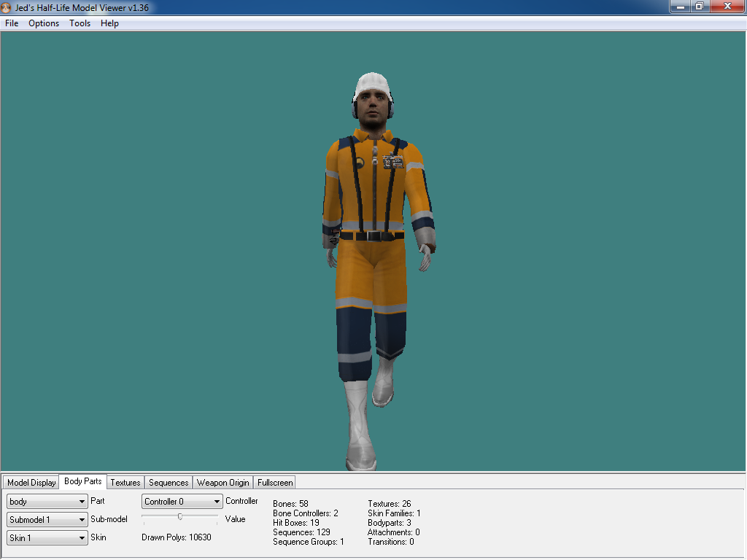Select the Body Parts tab
This screenshot has width=747, height=560.
click(x=83, y=481)
